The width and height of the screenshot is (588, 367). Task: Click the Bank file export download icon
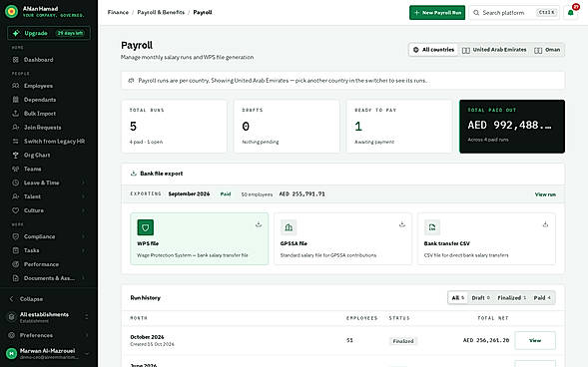click(x=133, y=174)
